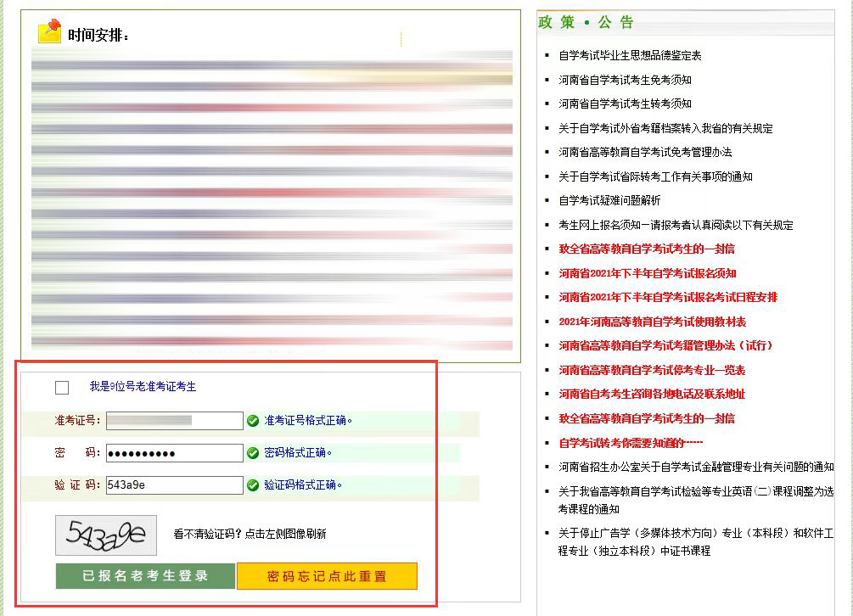This screenshot has height=616, width=853.
Task: Refresh the captcha image 543a9e
Action: pos(106,535)
